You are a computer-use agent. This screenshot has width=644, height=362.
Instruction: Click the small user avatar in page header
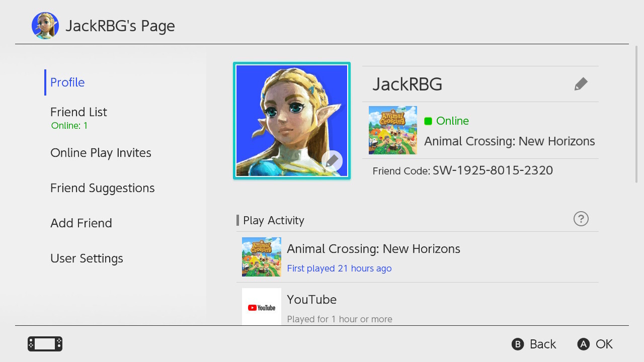(x=45, y=26)
